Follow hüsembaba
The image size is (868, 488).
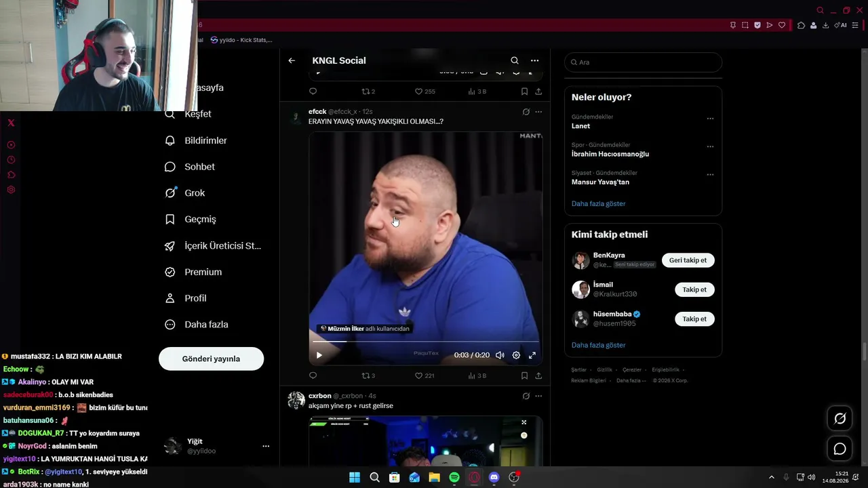(x=694, y=319)
